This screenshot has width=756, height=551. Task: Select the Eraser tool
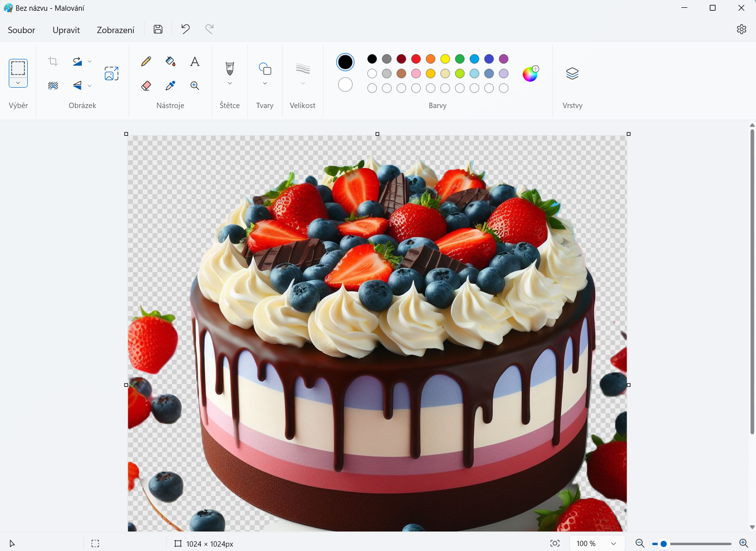(146, 86)
